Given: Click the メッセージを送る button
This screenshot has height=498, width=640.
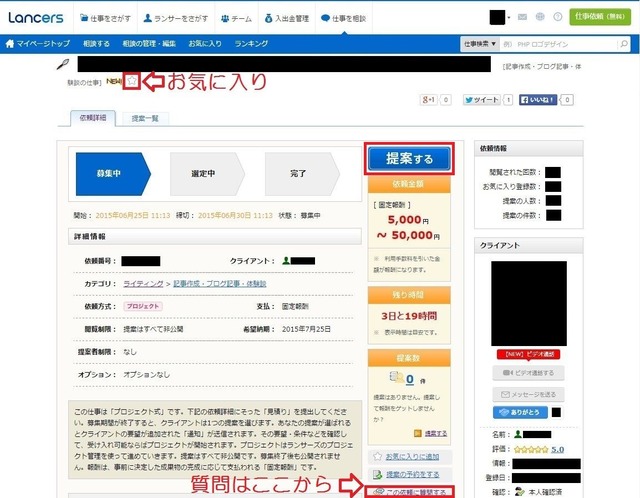Looking at the screenshot, I should point(528,394).
